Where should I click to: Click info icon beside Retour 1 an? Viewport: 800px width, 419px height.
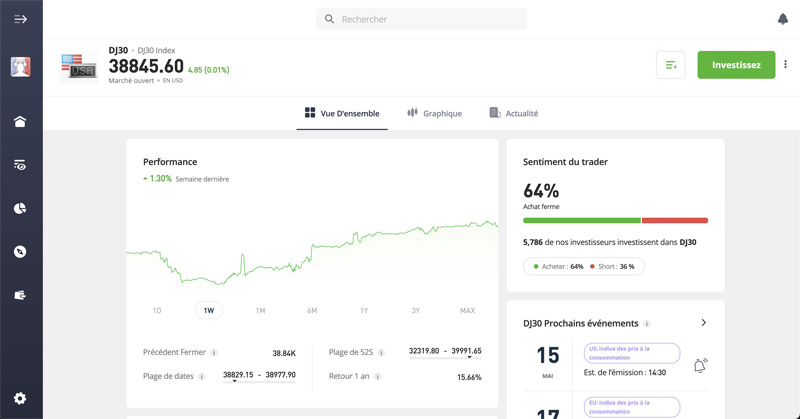(378, 377)
